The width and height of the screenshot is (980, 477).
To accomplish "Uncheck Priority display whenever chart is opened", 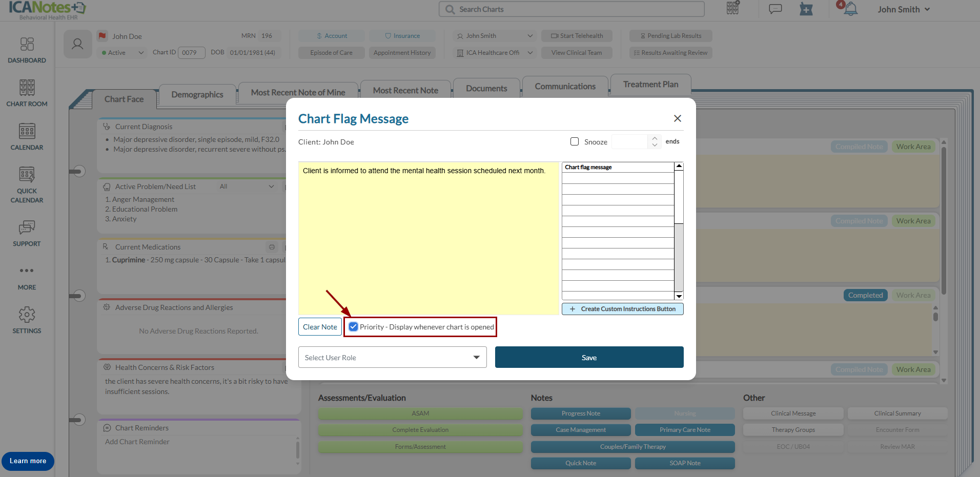I will coord(353,326).
